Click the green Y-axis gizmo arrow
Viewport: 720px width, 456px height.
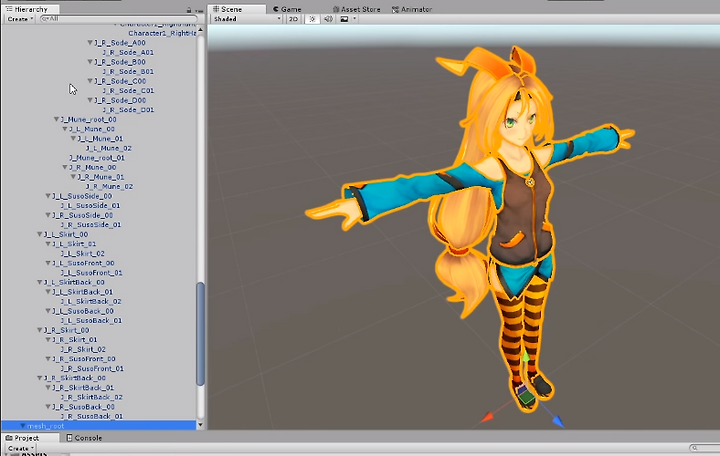[526, 356]
